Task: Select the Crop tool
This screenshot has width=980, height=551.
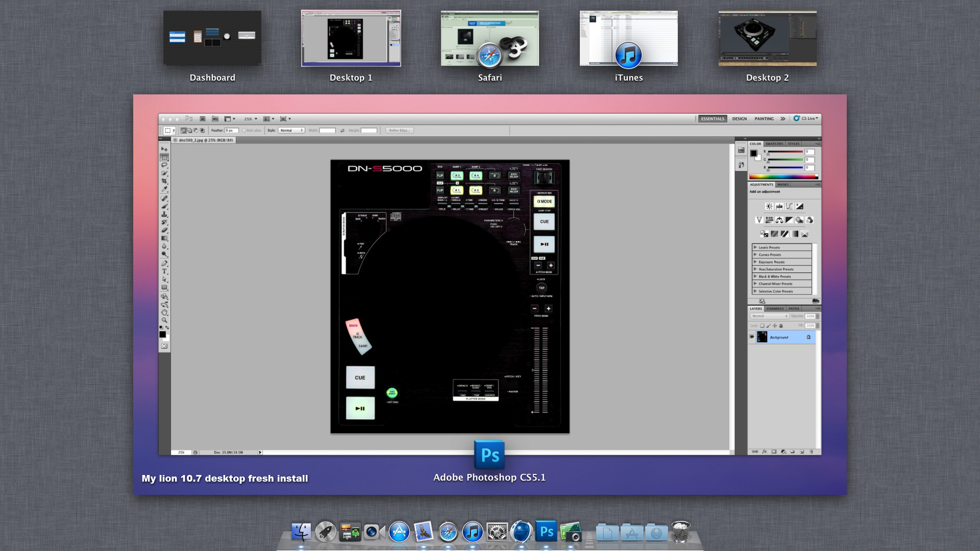Action: 164,182
